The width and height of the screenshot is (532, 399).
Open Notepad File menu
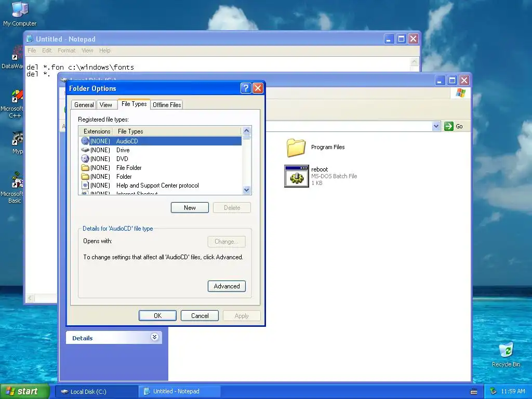tap(32, 50)
